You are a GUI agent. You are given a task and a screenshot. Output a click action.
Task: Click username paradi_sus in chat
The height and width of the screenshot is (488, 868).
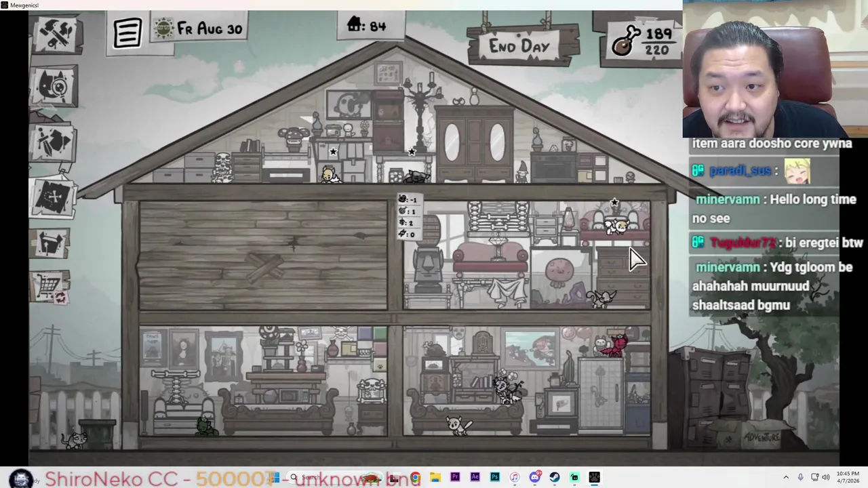[741, 171]
